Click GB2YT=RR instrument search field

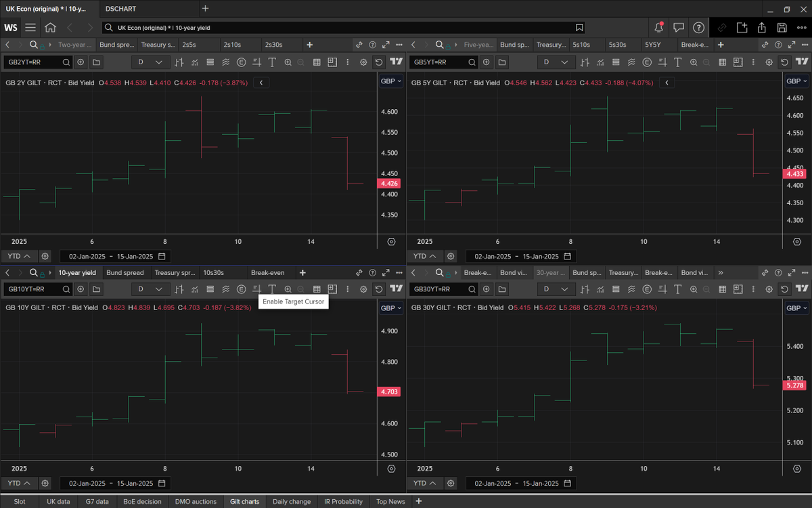click(x=37, y=62)
